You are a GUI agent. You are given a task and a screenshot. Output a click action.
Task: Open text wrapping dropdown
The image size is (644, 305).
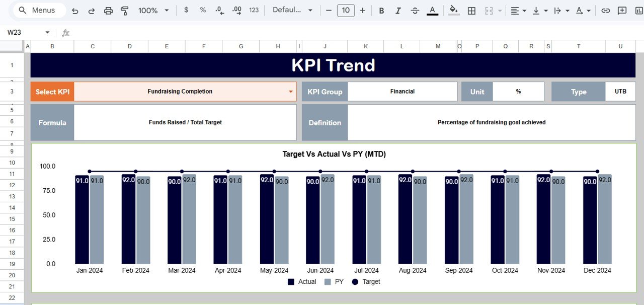coord(561,11)
